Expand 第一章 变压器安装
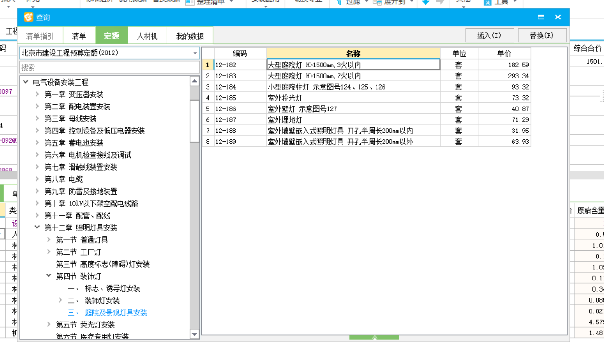The height and width of the screenshot is (364, 604). pyautogui.click(x=37, y=95)
